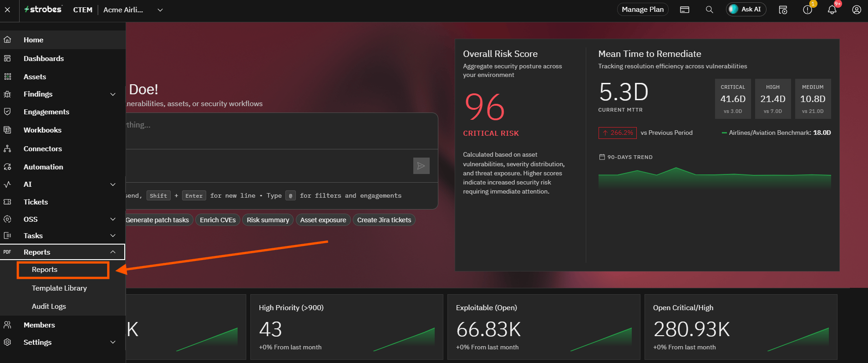This screenshot has width=868, height=363.
Task: Open the Reports submenu item
Action: click(x=63, y=270)
